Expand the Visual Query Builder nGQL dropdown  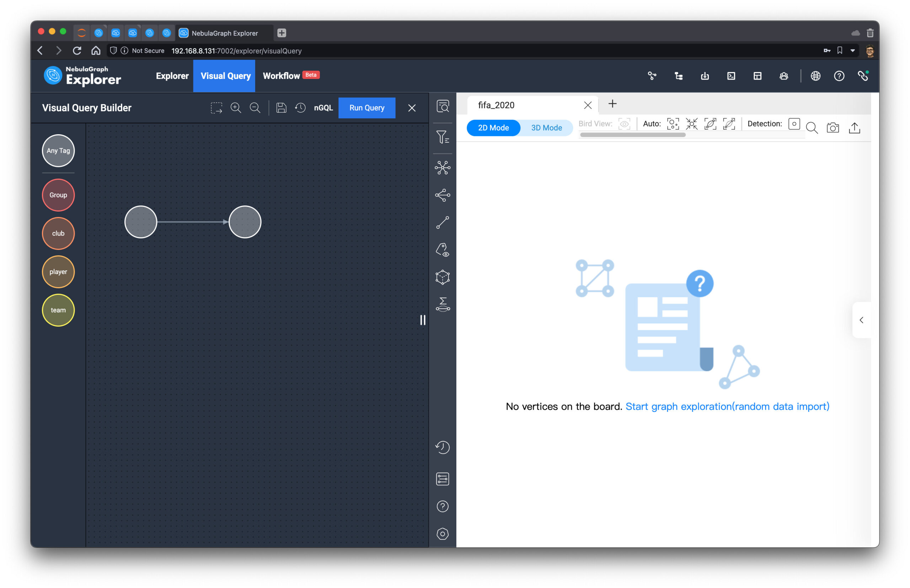pos(323,108)
